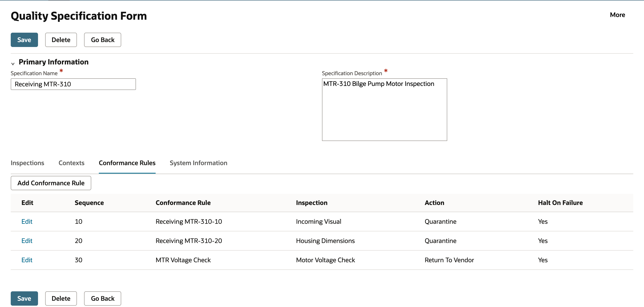Switch to the Contexts tab
Image resolution: width=644 pixels, height=307 pixels.
tap(72, 163)
